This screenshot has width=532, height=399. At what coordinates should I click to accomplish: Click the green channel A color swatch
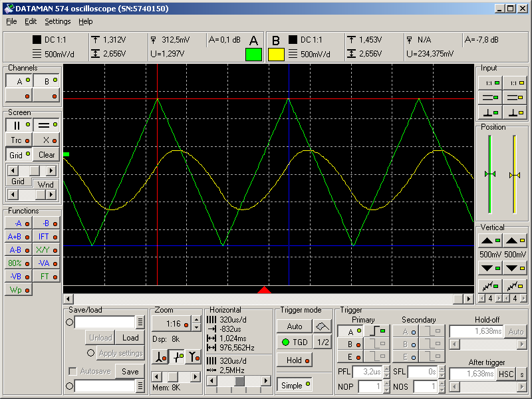tap(253, 55)
